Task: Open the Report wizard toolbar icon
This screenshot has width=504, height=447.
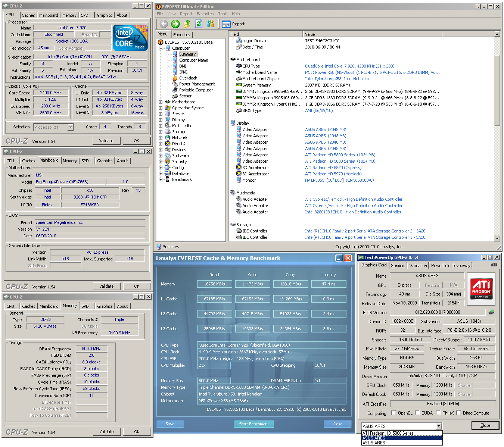Action: (226, 24)
